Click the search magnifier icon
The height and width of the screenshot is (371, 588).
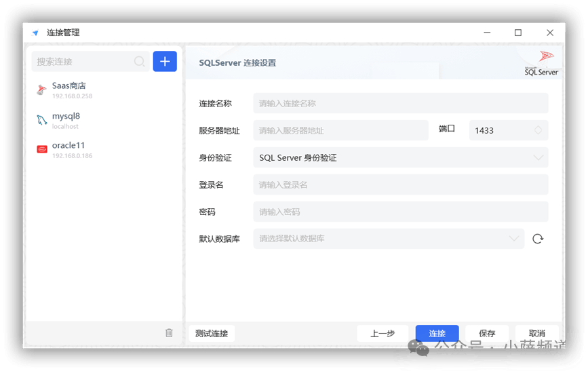139,62
